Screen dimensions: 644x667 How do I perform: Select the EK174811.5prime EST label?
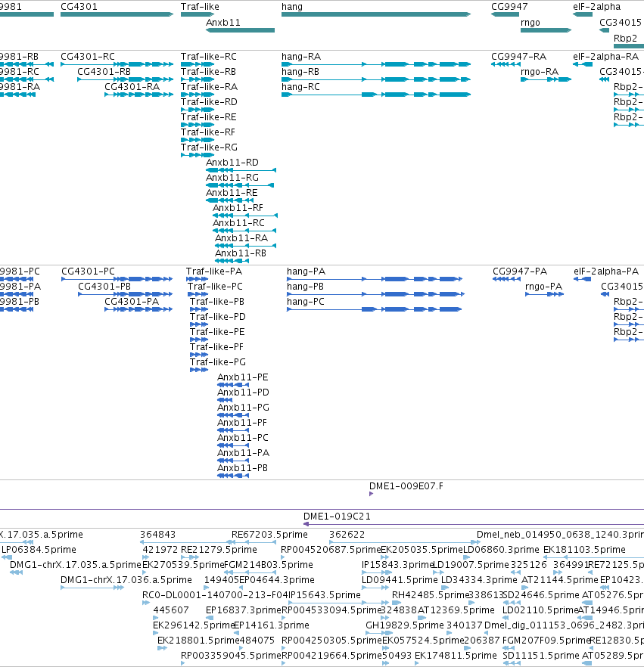click(x=456, y=656)
